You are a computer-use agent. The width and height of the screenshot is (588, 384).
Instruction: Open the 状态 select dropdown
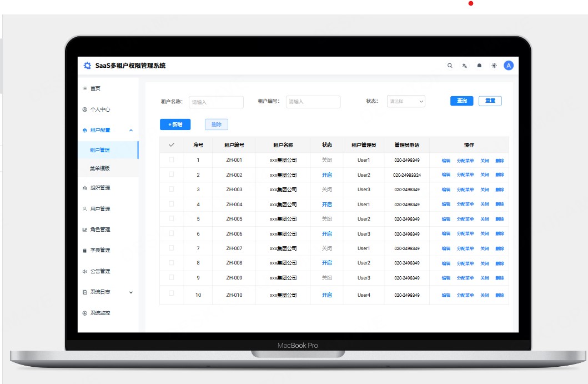click(406, 101)
